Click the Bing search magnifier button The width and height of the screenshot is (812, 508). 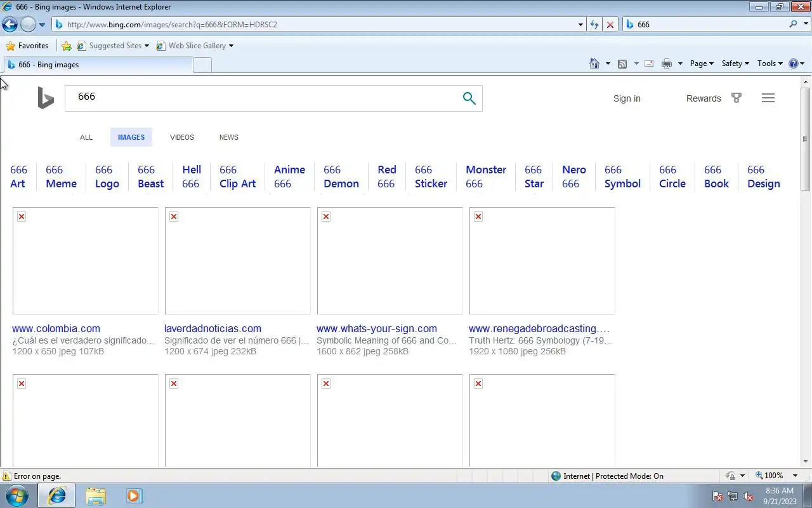tap(469, 98)
